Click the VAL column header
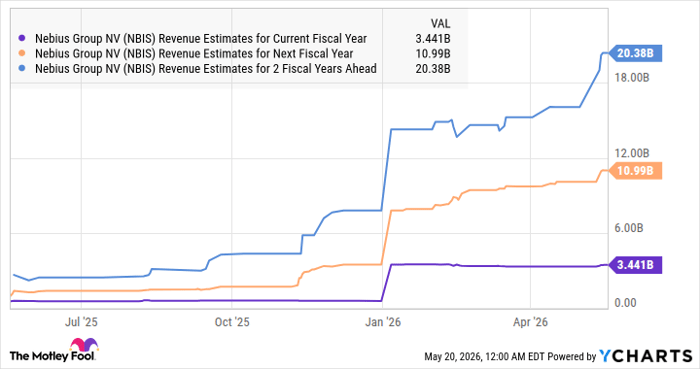The image size is (700, 369). [x=440, y=24]
